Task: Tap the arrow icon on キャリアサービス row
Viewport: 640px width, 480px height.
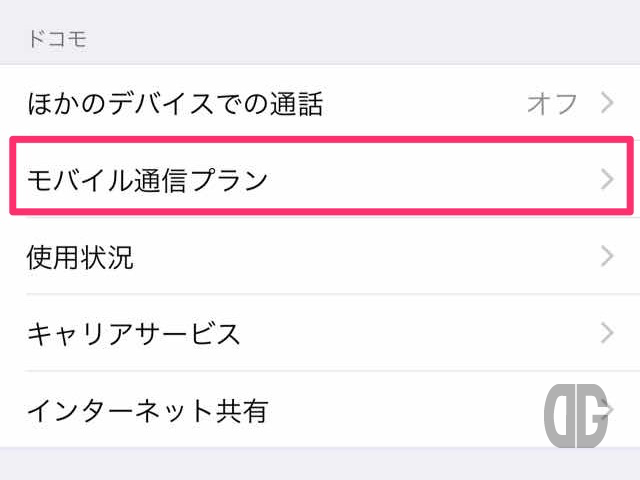Action: tap(607, 333)
